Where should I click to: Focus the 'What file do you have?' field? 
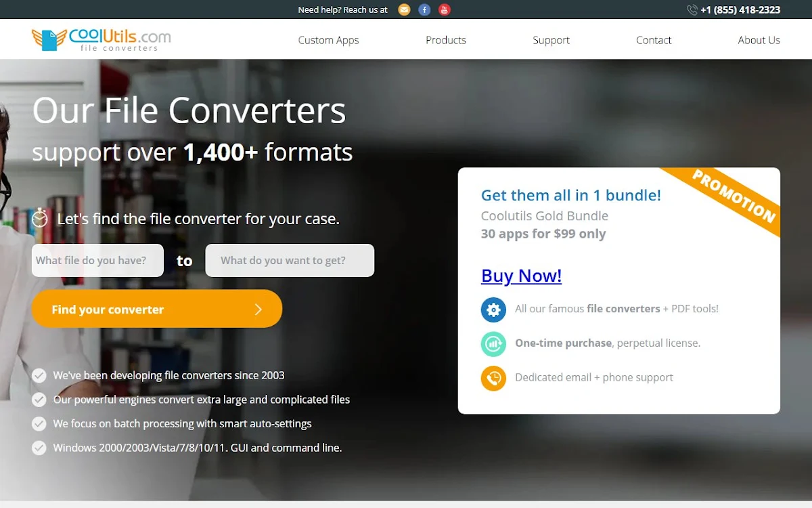pos(97,260)
